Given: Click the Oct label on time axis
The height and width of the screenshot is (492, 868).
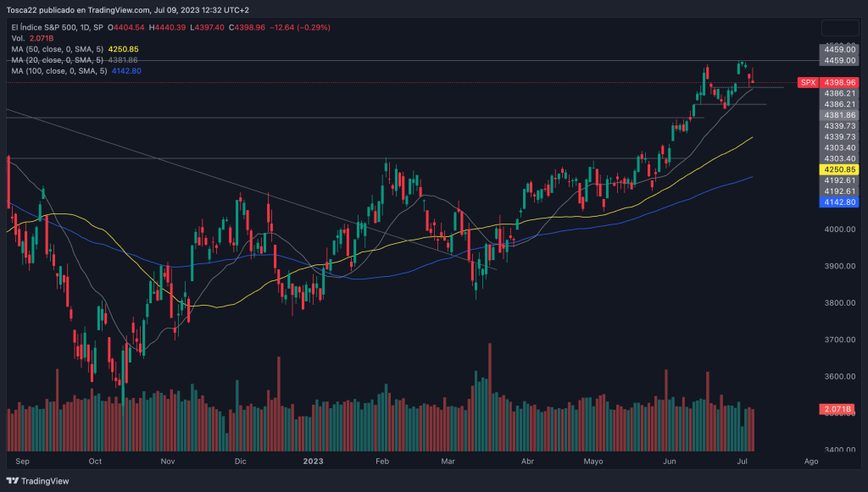Looking at the screenshot, I should pos(95,462).
